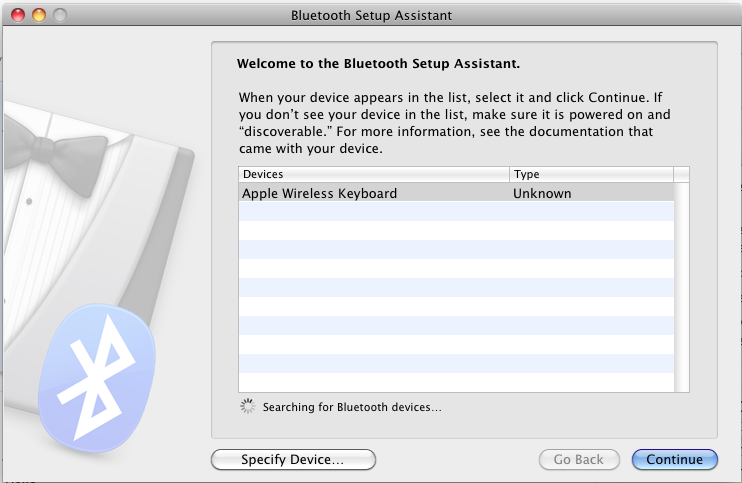This screenshot has width=742, height=483.
Task: Click the Bluetooth Setup Assistant window title
Action: 371,16
